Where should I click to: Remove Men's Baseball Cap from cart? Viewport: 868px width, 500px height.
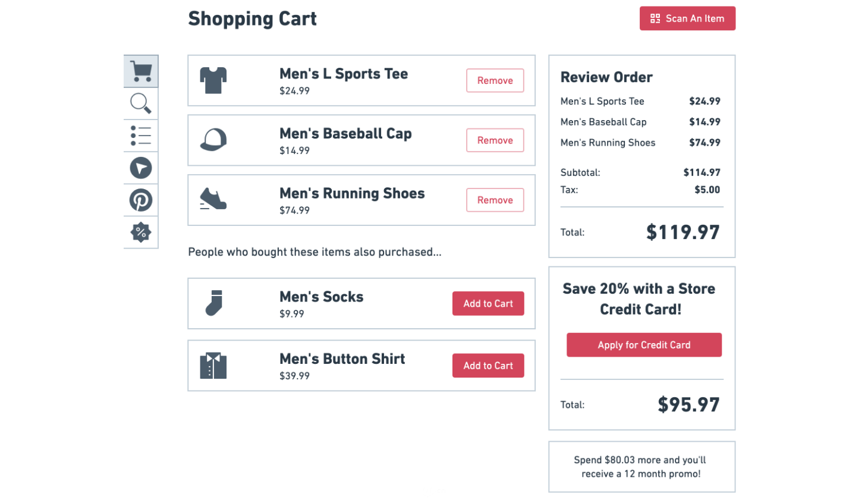click(x=495, y=140)
